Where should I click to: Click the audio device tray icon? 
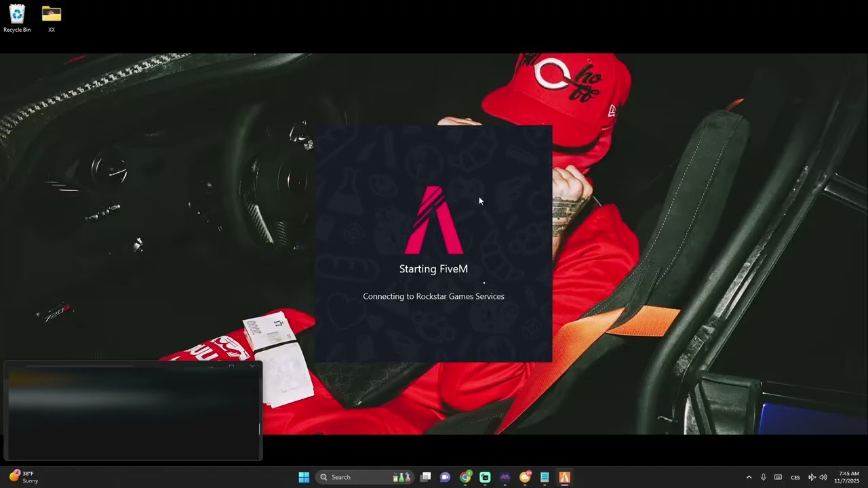coord(812,477)
